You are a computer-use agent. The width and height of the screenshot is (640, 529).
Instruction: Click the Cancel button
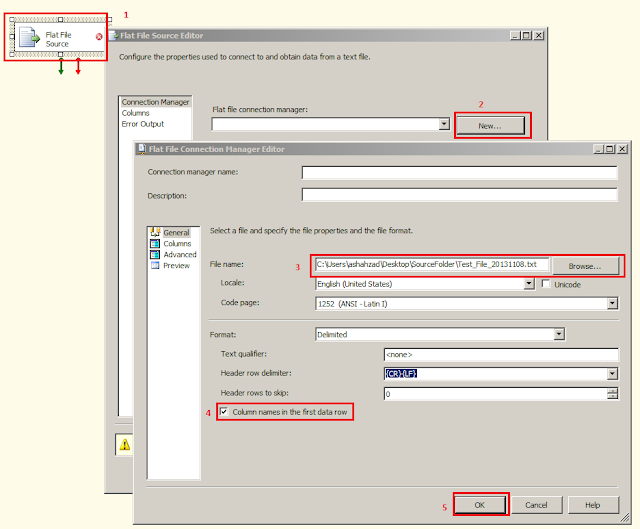click(536, 505)
